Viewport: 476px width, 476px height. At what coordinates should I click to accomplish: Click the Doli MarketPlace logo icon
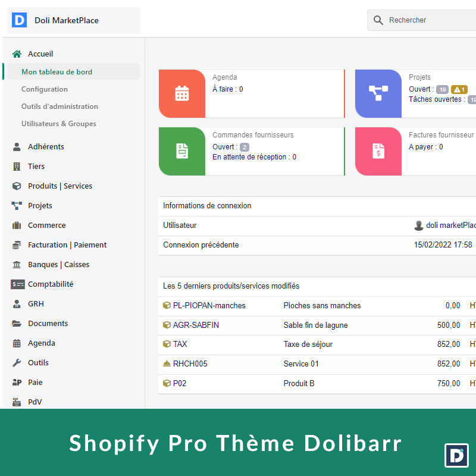20,20
